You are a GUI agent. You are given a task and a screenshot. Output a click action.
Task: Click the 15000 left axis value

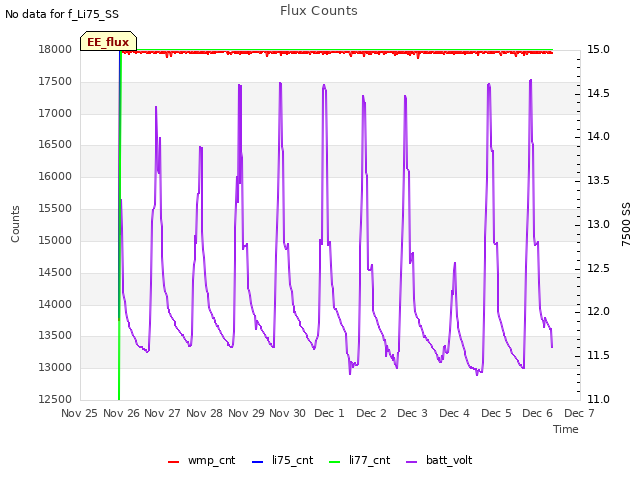[55, 240]
